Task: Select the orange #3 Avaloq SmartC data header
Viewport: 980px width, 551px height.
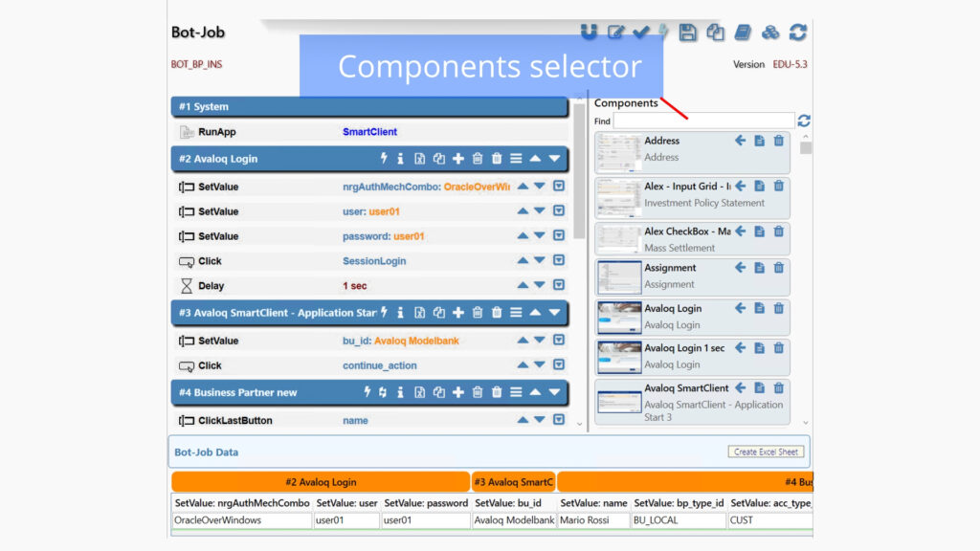Action: coord(514,482)
